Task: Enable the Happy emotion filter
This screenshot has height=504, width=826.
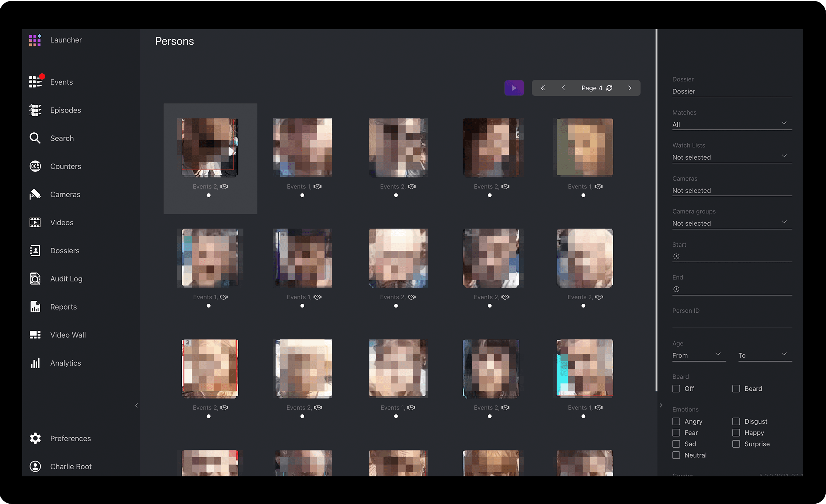Action: [x=736, y=432]
